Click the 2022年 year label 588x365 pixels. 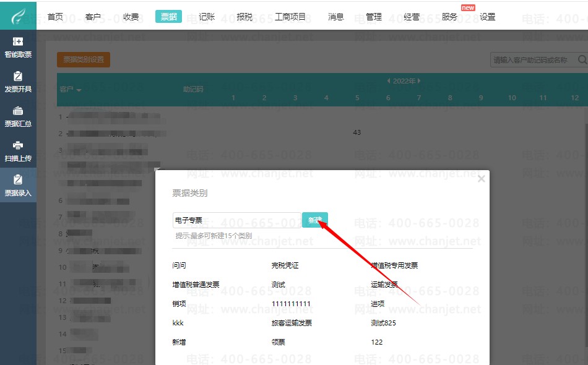(x=404, y=81)
